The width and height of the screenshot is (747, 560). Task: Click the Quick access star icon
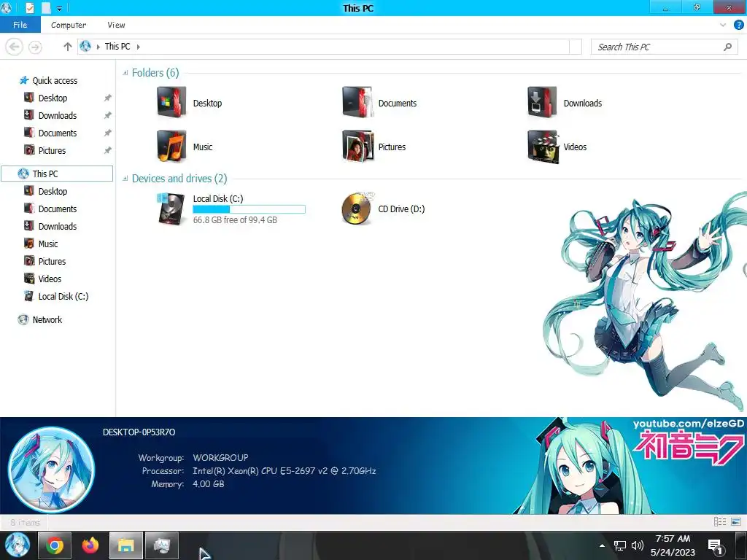(x=24, y=80)
